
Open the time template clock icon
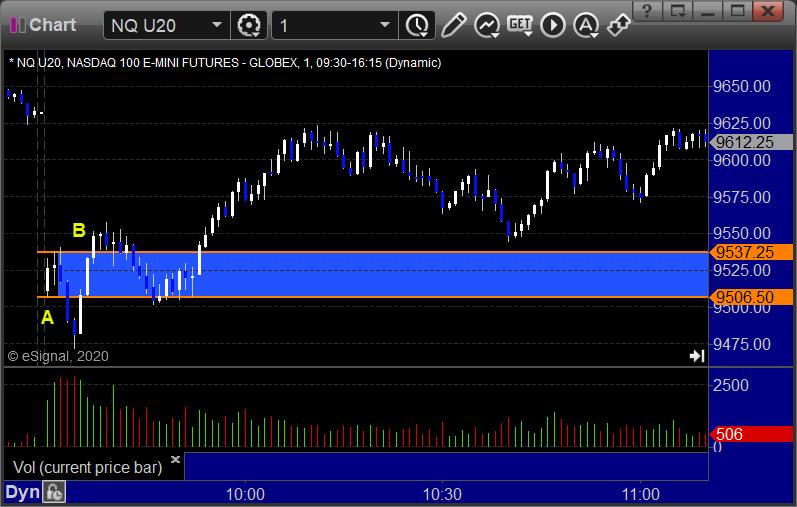[417, 25]
